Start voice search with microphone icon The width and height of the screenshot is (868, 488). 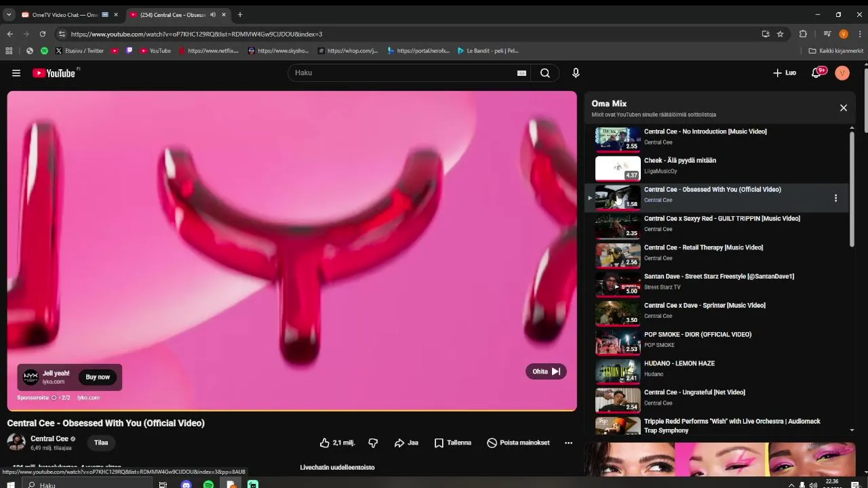pos(576,73)
